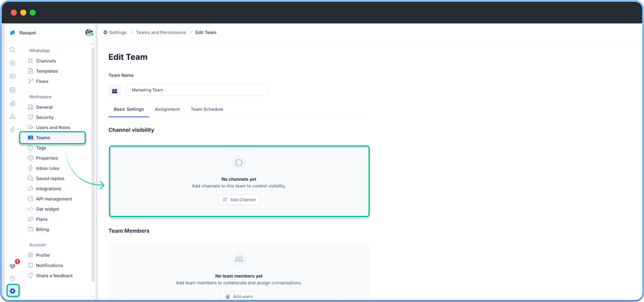Click the user avatar next to Rasayel
The image size is (644, 302).
click(x=89, y=32)
